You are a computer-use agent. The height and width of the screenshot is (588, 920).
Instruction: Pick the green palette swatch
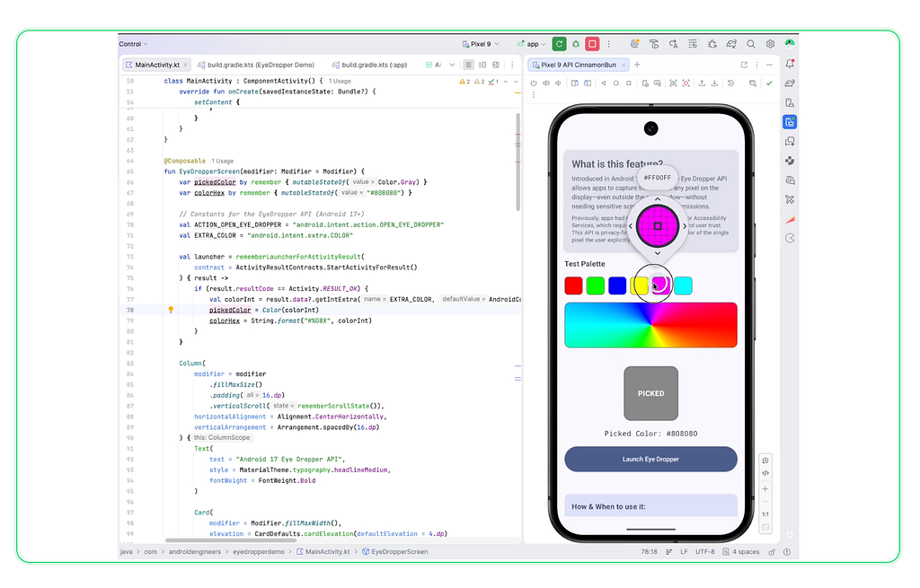tap(595, 285)
